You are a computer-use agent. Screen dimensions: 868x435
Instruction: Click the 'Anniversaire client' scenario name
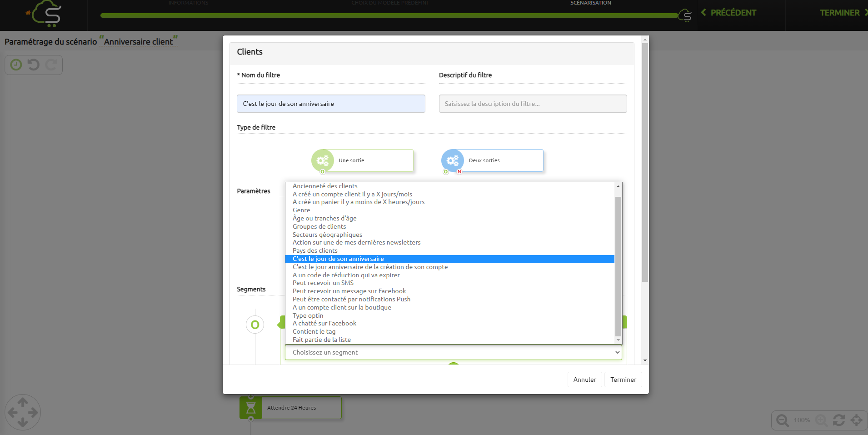pos(139,41)
